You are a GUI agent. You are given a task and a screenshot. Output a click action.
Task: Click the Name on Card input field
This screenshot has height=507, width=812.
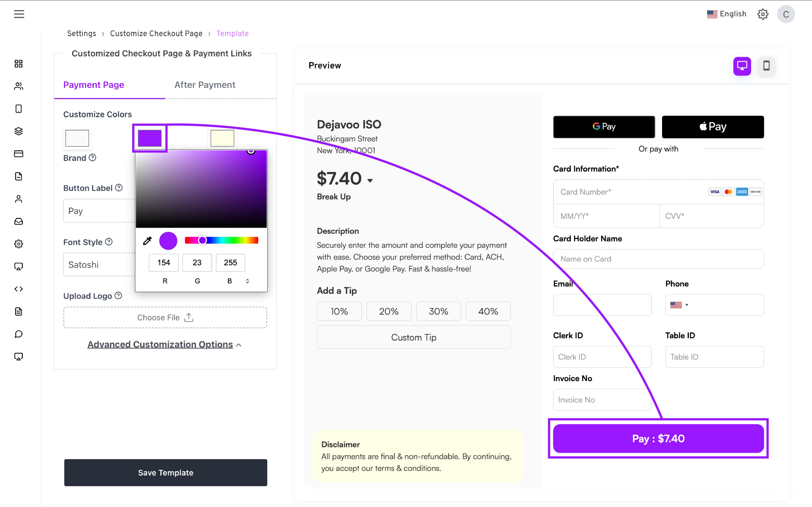658,259
